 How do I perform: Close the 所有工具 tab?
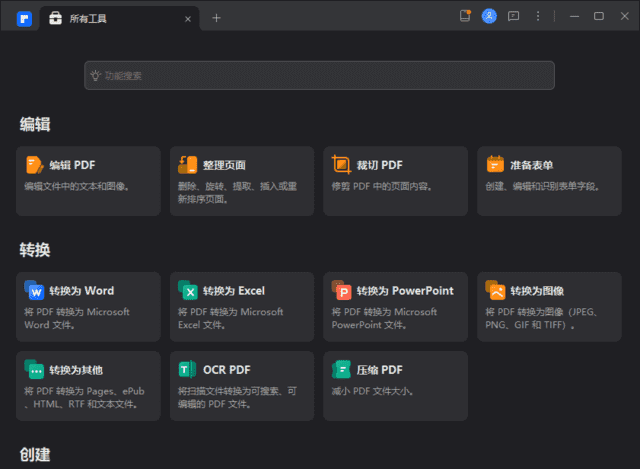(186, 18)
